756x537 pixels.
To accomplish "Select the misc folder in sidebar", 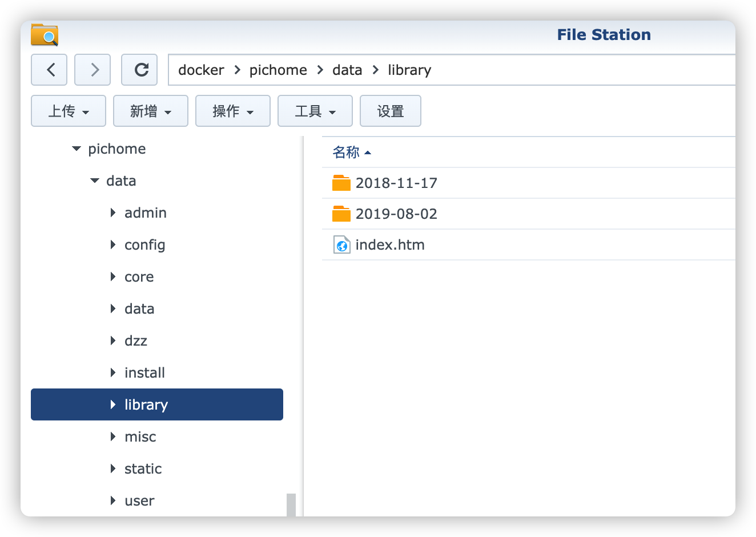I will click(x=140, y=436).
